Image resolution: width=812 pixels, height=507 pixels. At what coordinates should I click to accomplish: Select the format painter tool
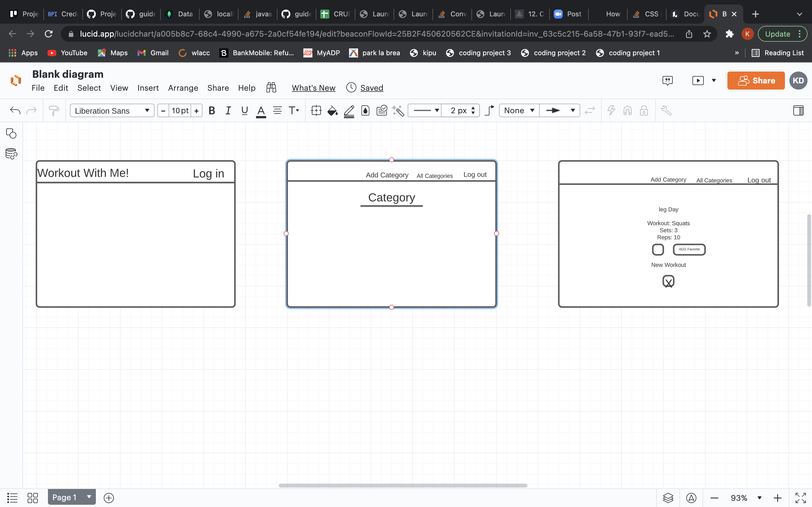54,110
